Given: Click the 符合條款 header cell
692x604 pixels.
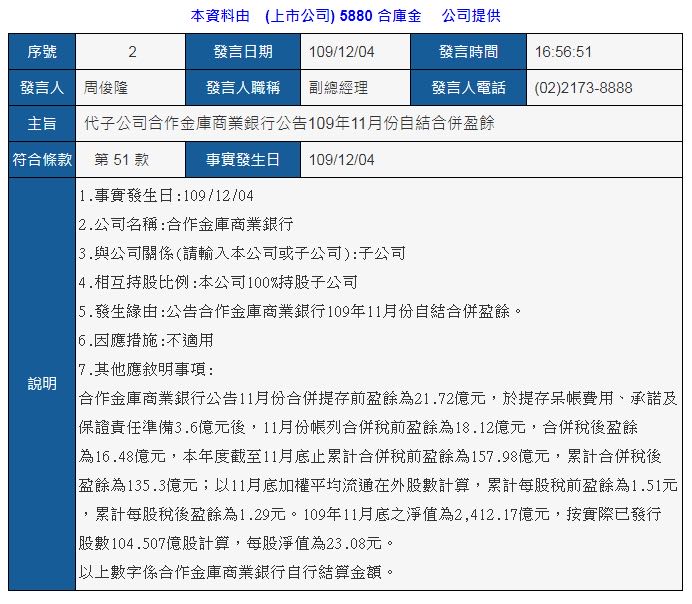Looking at the screenshot, I should pyautogui.click(x=42, y=159).
